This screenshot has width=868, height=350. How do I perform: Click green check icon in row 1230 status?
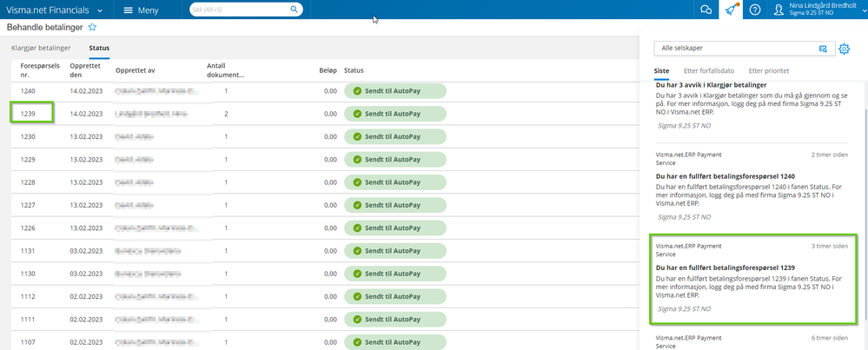tap(357, 136)
